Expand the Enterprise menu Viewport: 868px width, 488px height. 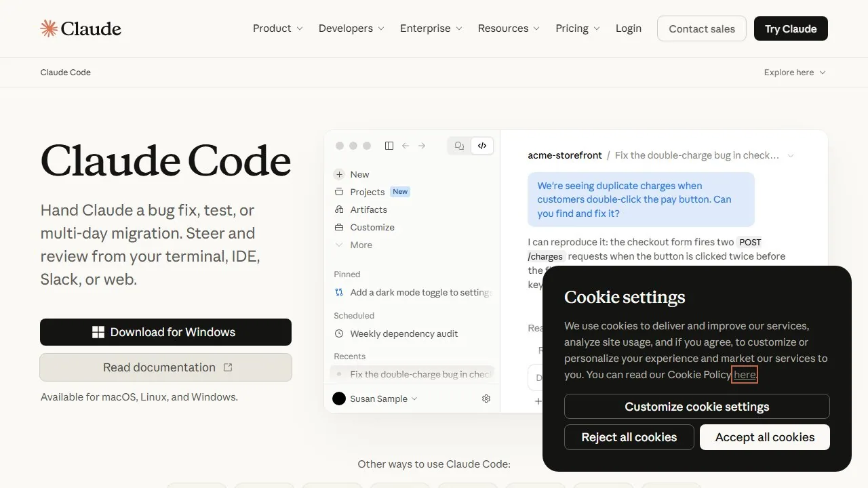point(431,28)
